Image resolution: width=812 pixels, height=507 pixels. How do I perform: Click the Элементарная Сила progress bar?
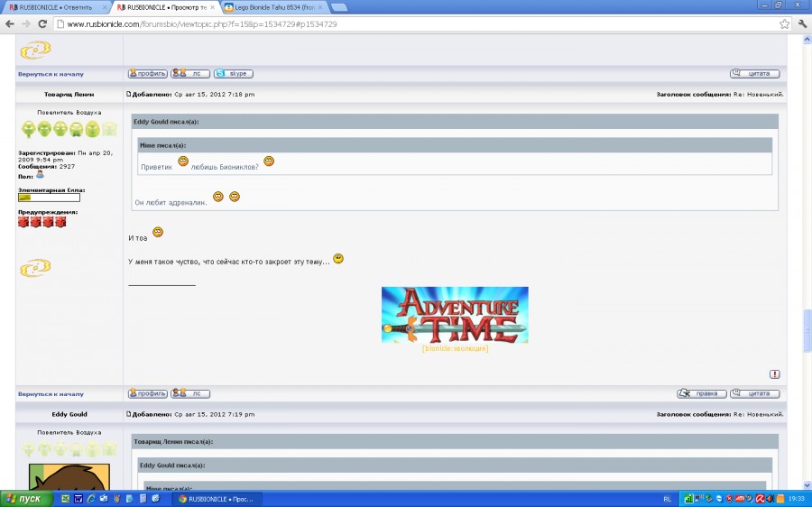coord(50,198)
